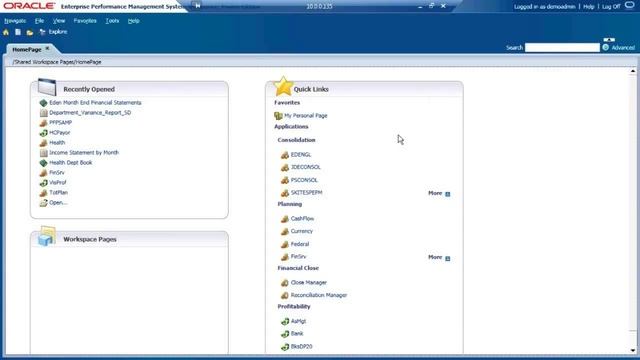Click the Open... link in Recently Opened

click(58, 203)
